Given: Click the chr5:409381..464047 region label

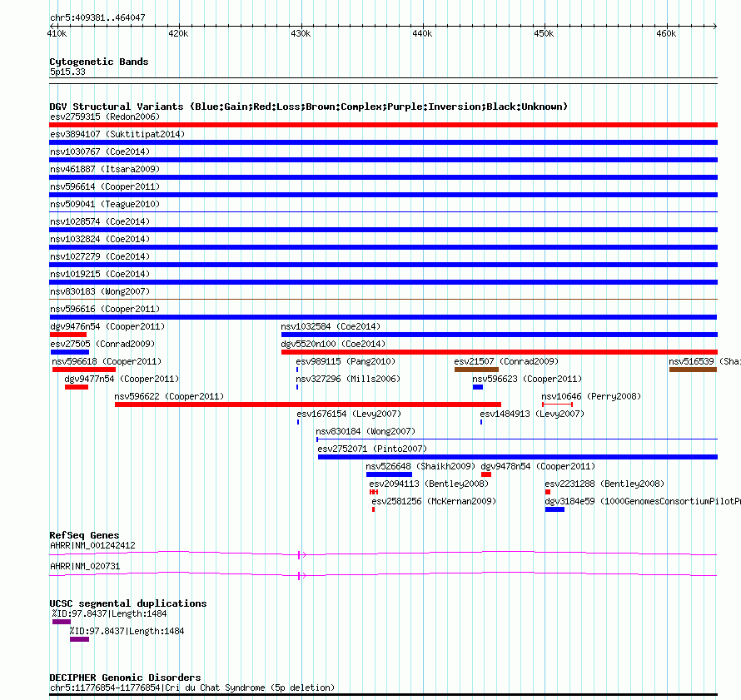Looking at the screenshot, I should pos(97,17).
